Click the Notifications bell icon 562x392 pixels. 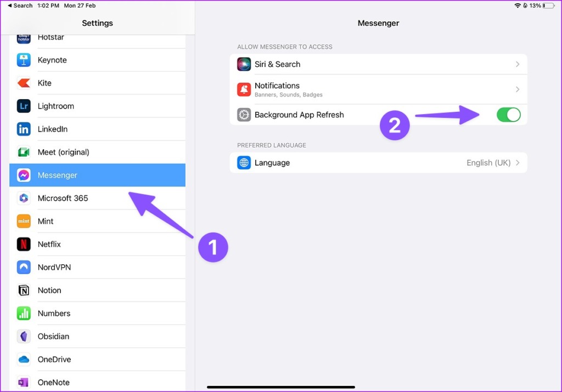coord(243,89)
